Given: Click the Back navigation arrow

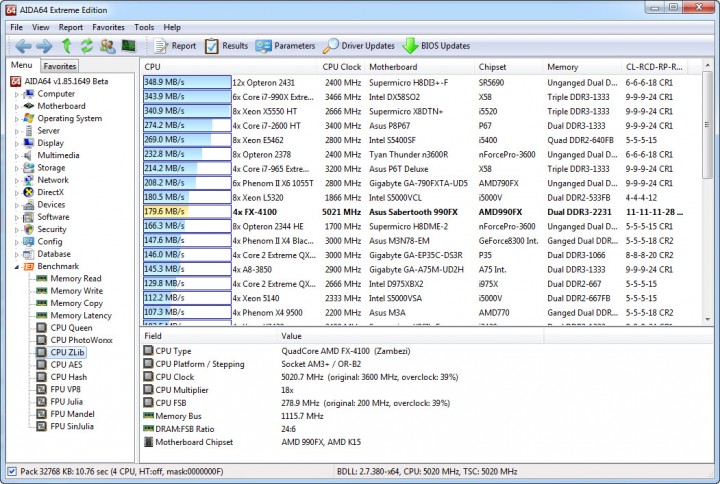Looking at the screenshot, I should 23,46.
